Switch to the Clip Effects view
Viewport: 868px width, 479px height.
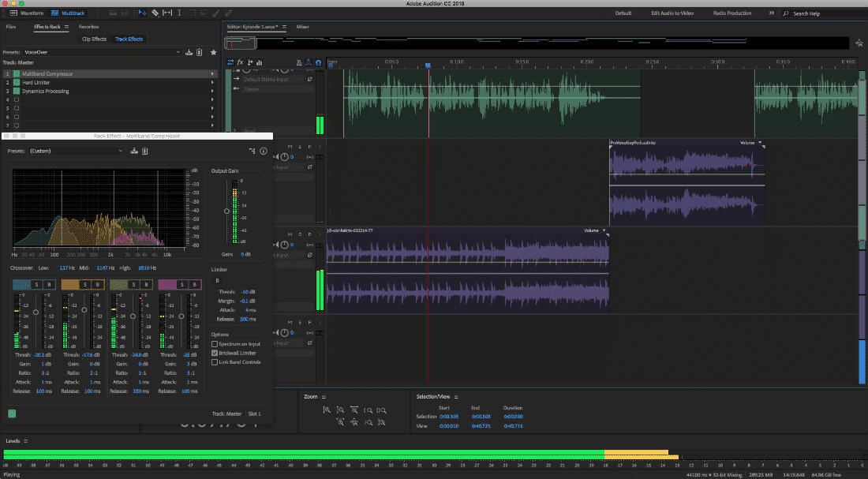point(94,39)
